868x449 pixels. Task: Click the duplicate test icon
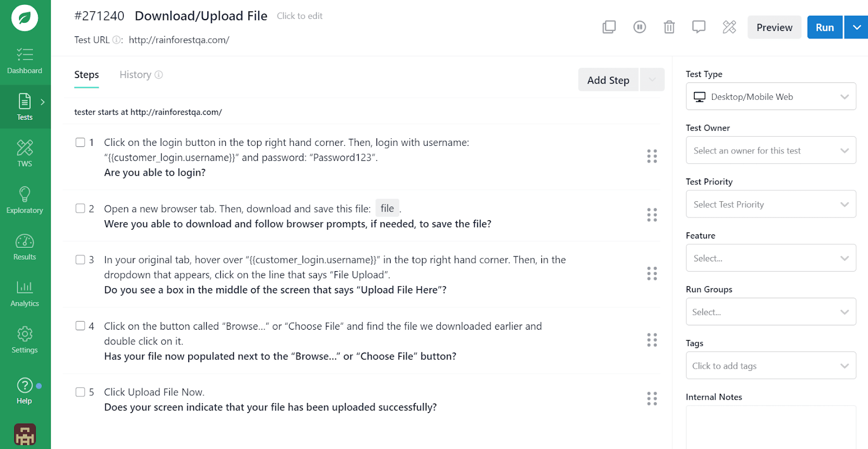coord(609,27)
